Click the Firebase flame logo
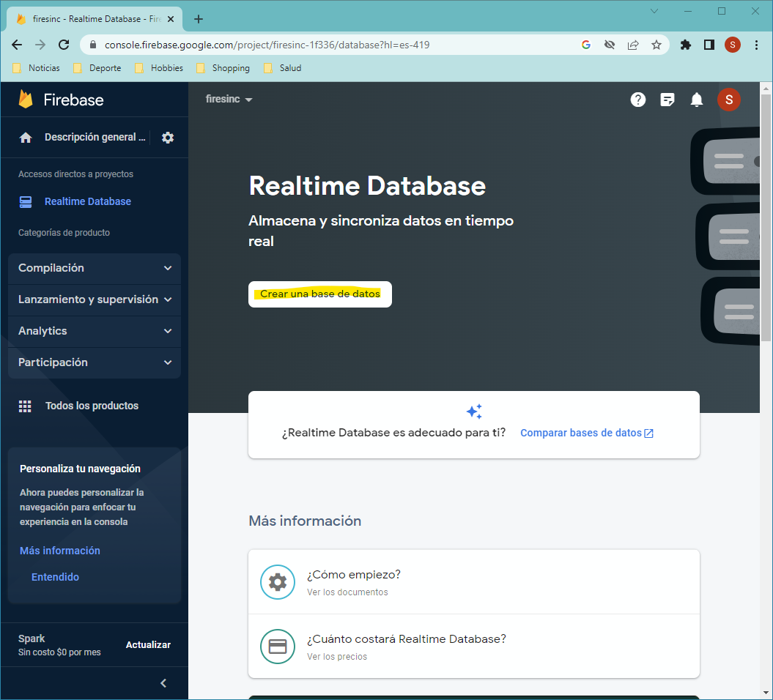 click(x=26, y=100)
